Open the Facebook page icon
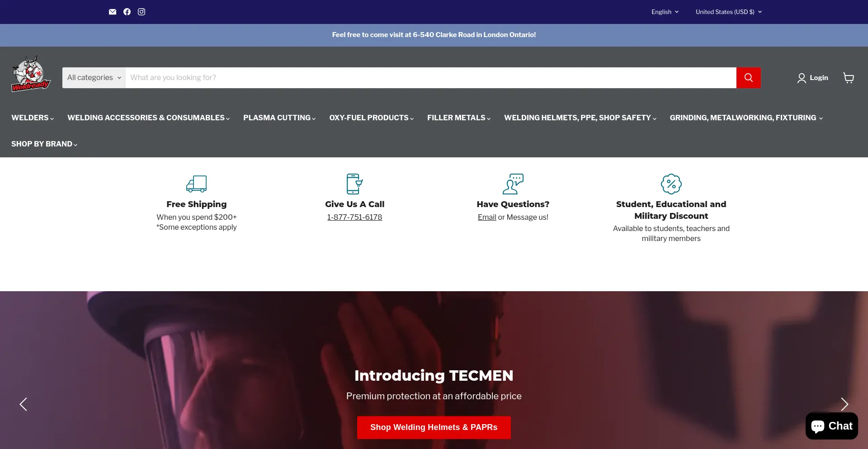868x449 pixels. tap(127, 12)
